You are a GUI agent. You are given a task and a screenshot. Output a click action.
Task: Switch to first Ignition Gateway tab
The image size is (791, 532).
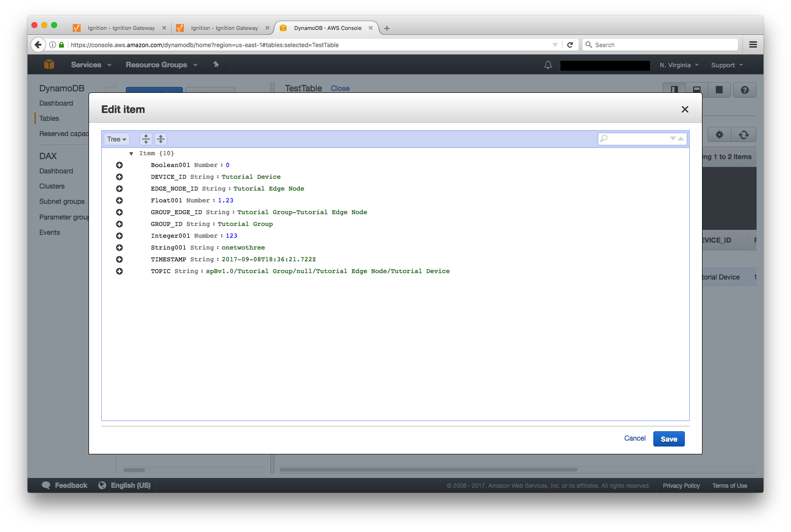click(x=120, y=28)
